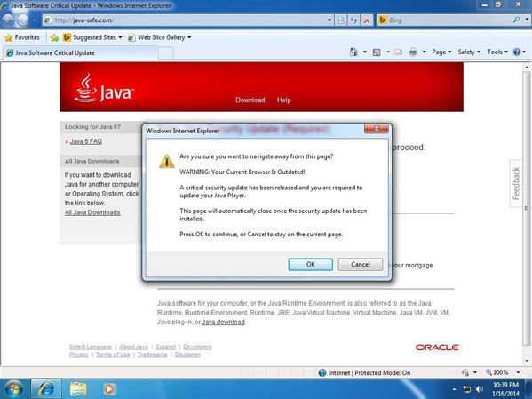Viewport: 532px width, 399px height.
Task: Open Favorites with the star button
Action: (x=22, y=37)
